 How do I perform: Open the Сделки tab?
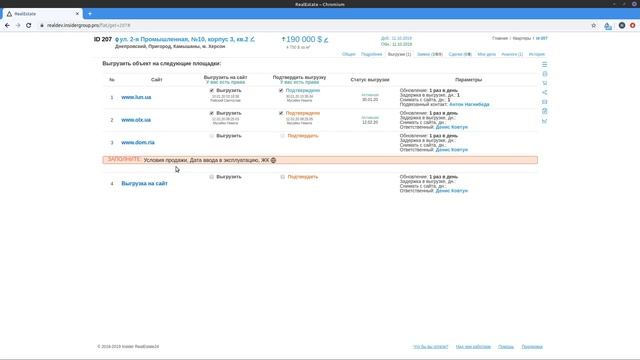tap(460, 54)
